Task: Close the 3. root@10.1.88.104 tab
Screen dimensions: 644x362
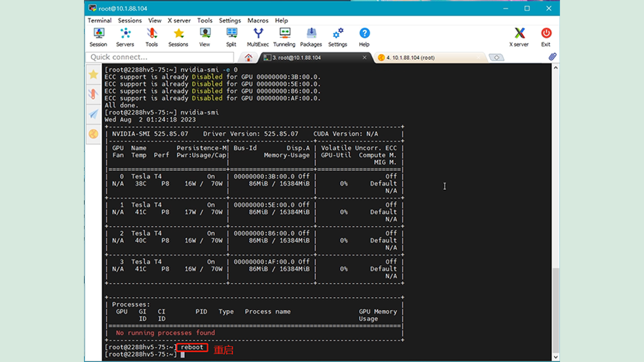Action: click(365, 57)
